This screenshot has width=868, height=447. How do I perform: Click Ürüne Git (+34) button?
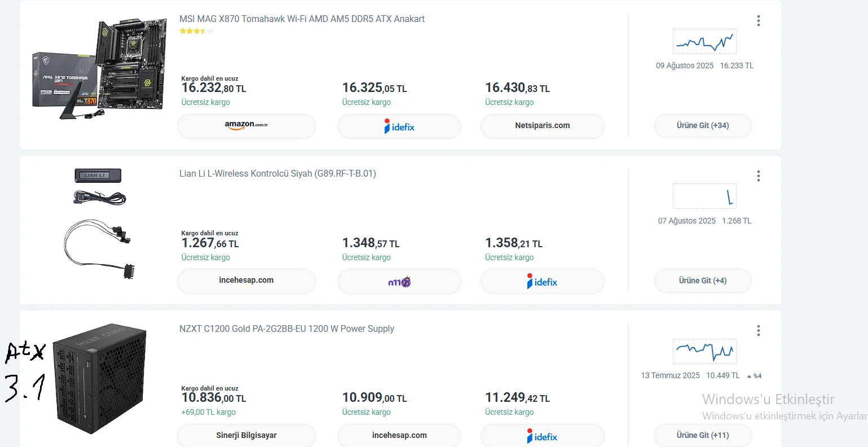point(703,126)
